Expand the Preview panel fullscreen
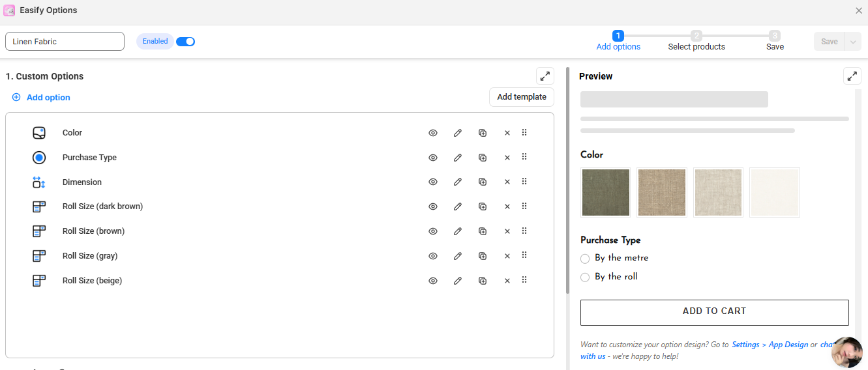This screenshot has height=370, width=868. pos(852,76)
